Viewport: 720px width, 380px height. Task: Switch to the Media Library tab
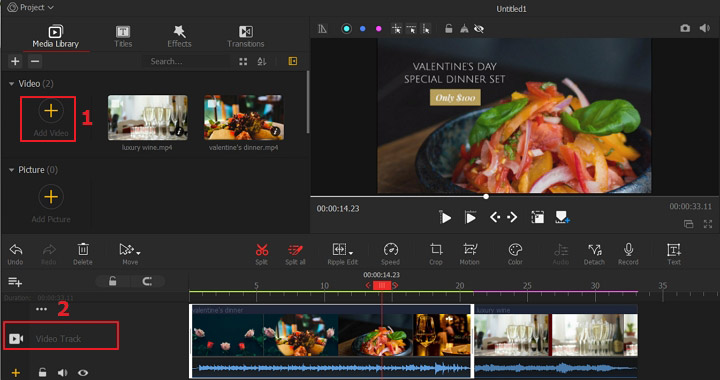(x=56, y=37)
